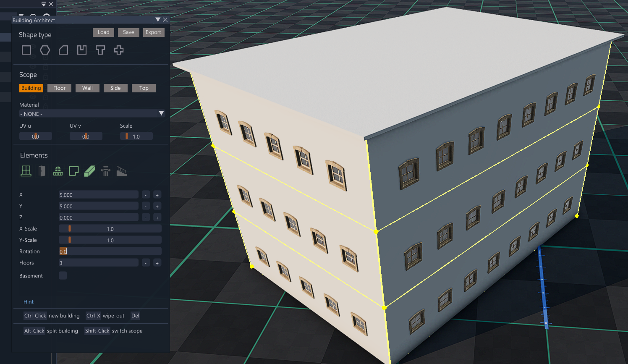Focus the Floors count field
The height and width of the screenshot is (364, 628).
tap(98, 263)
